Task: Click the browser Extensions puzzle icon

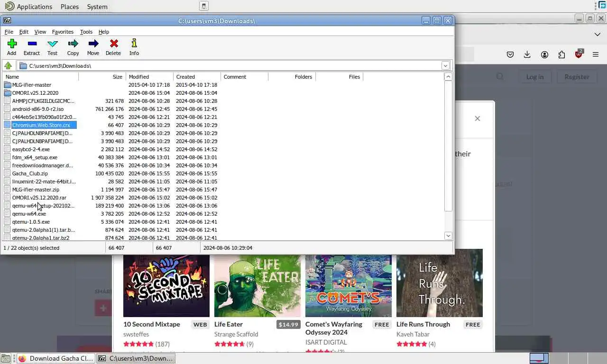Action: 561,55
